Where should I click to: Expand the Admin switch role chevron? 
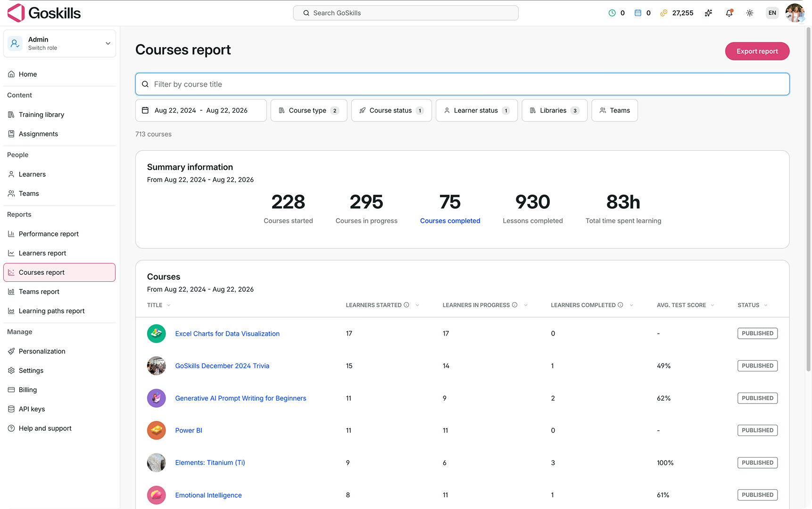pyautogui.click(x=108, y=43)
